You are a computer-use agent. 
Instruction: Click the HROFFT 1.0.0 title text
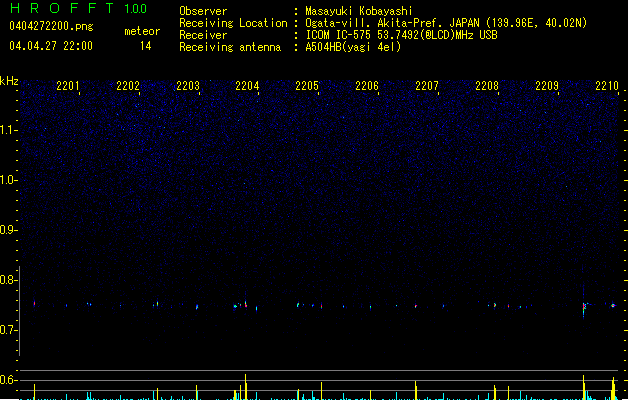coord(78,8)
